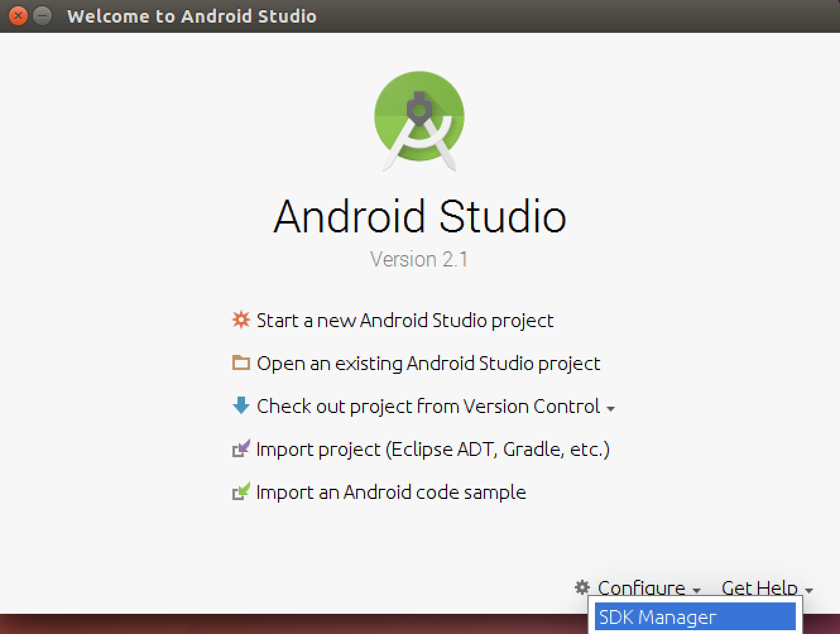Click the Welcome to Android Studio title bar
This screenshot has height=634, width=840.
[191, 16]
